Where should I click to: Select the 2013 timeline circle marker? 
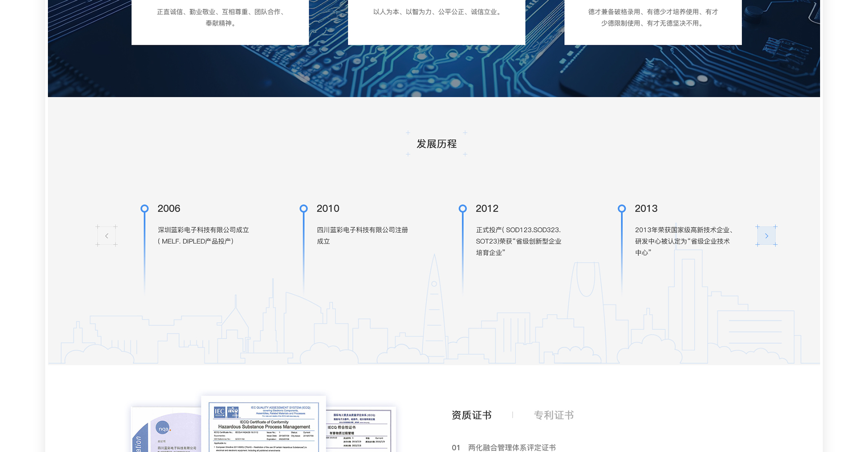point(622,208)
